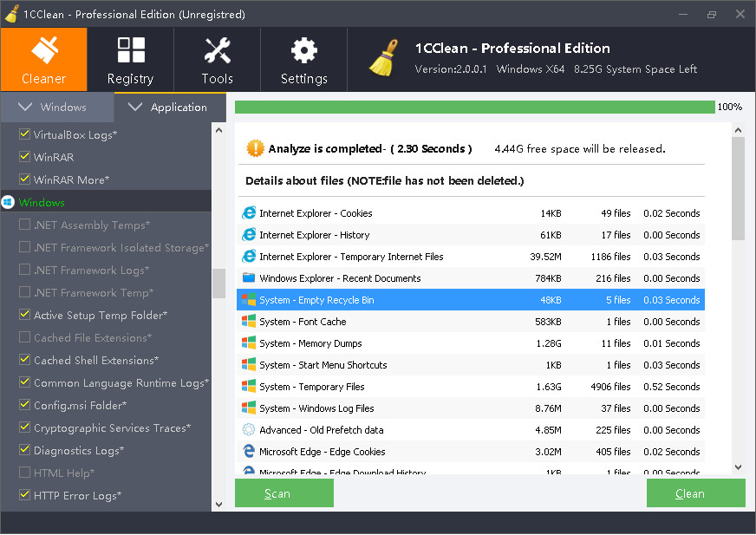Uncheck Cryptographic Services Traces checkbox
Screen dimensions: 756x535
coord(24,427)
